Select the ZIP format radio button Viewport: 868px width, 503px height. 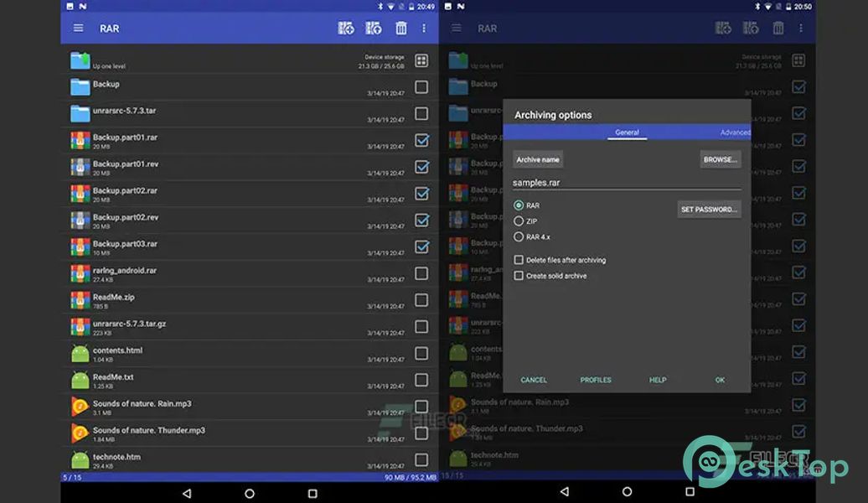point(519,221)
